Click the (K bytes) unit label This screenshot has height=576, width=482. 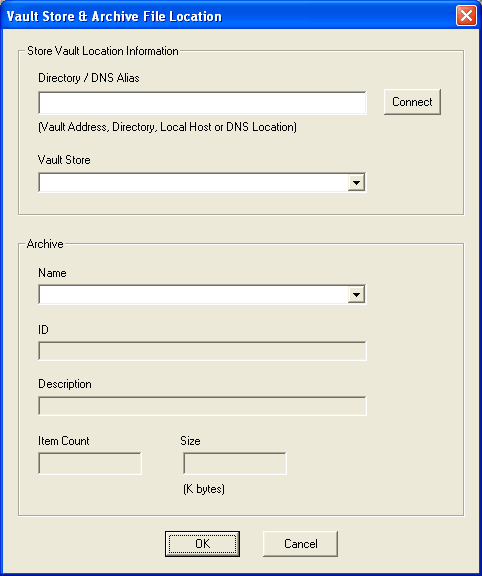(x=204, y=489)
